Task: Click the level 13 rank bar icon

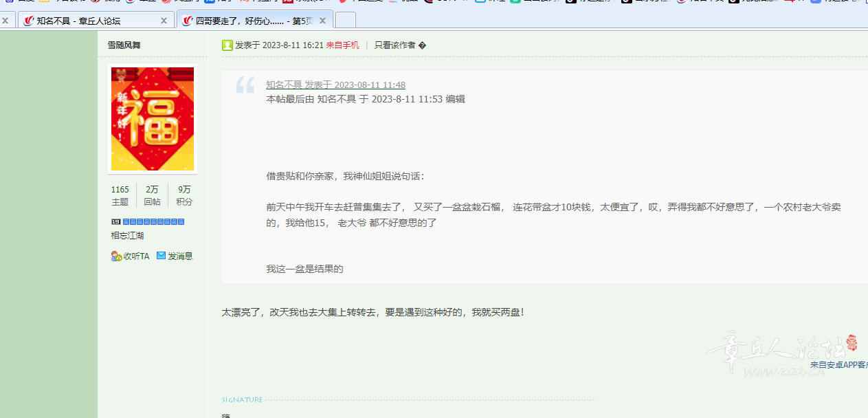Action: [148, 222]
